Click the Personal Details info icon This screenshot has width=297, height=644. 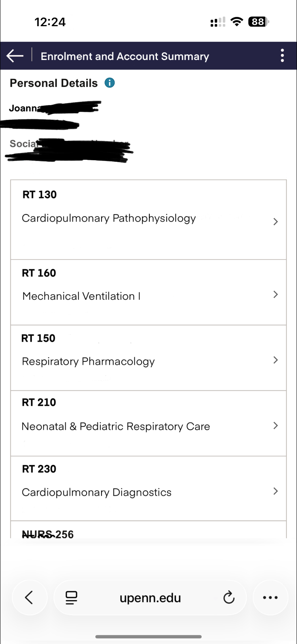click(x=109, y=83)
